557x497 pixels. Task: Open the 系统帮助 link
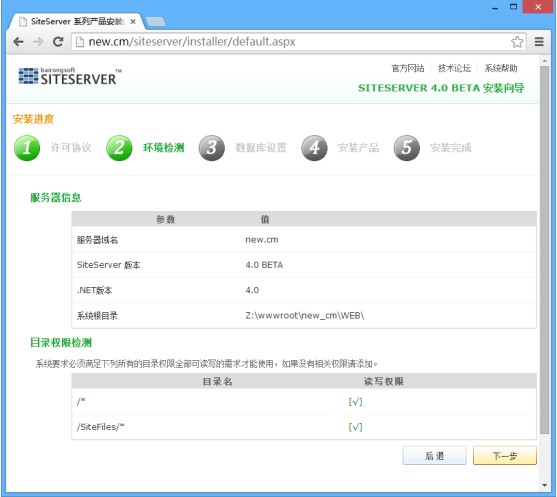click(501, 68)
